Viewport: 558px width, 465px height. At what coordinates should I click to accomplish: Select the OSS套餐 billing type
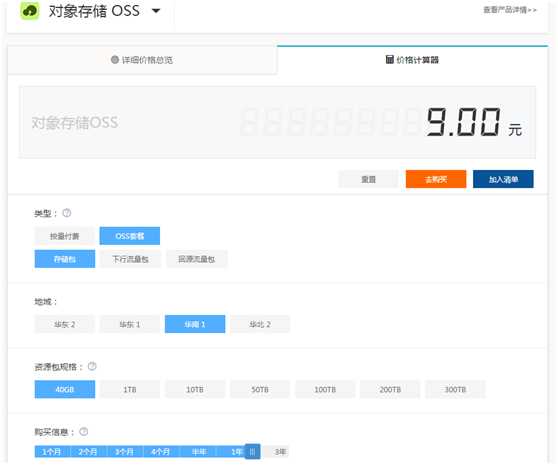(x=130, y=236)
